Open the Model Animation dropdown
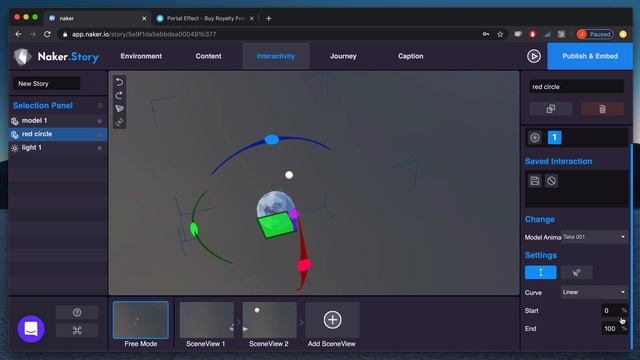Image resolution: width=640 pixels, height=360 pixels. [594, 237]
